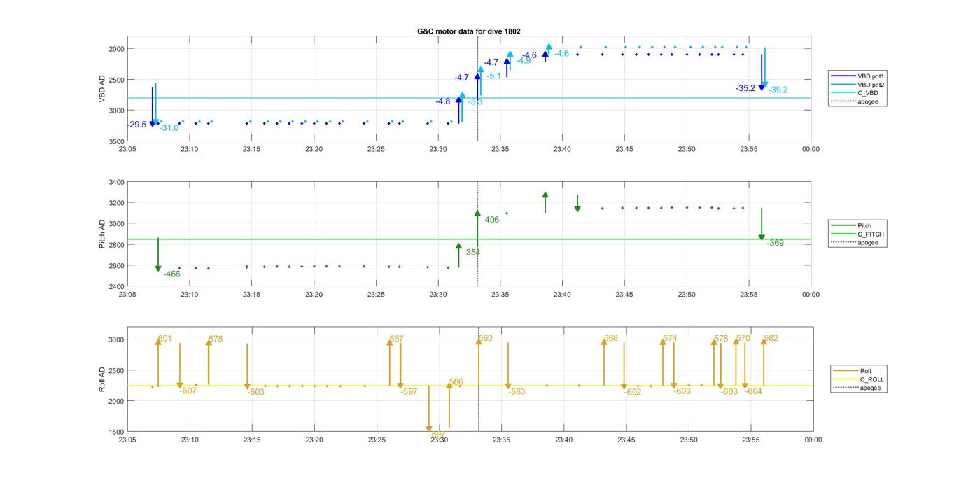Click the '582' roll data label

pyautogui.click(x=771, y=338)
